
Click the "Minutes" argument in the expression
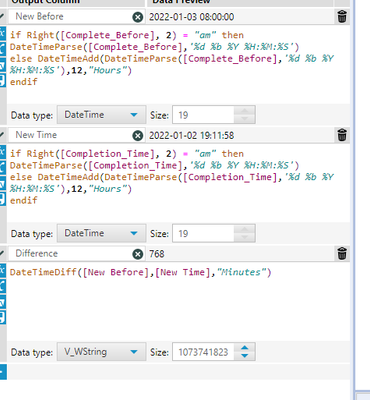point(241,272)
